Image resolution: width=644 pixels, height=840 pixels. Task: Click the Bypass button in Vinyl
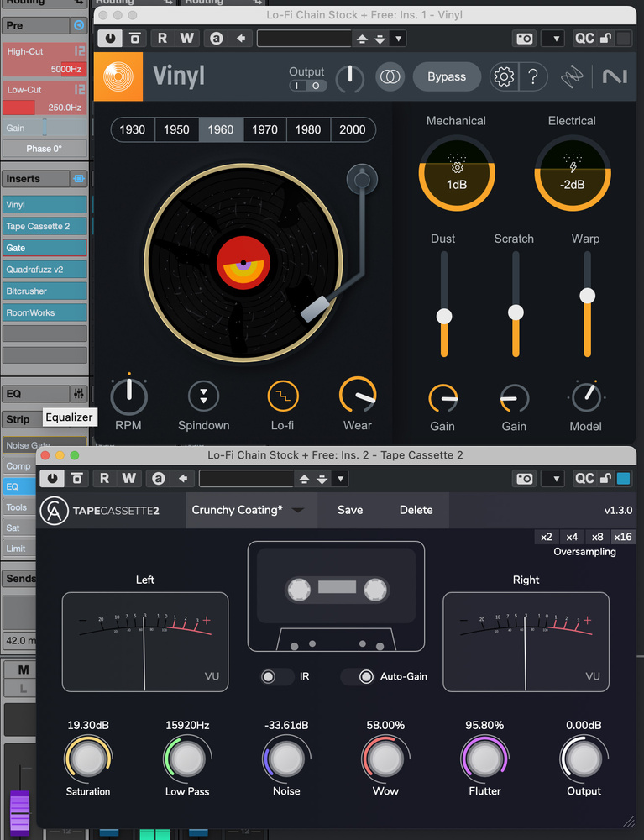tap(447, 76)
